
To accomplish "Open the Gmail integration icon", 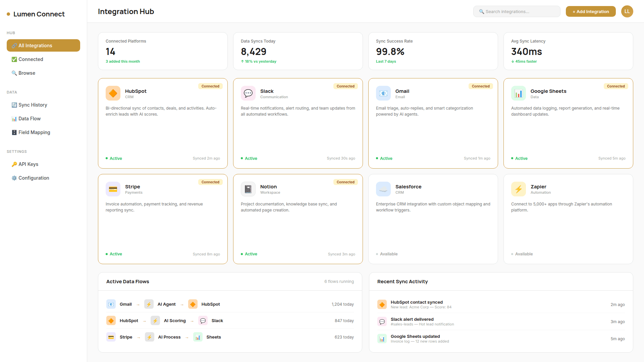I will [x=383, y=93].
